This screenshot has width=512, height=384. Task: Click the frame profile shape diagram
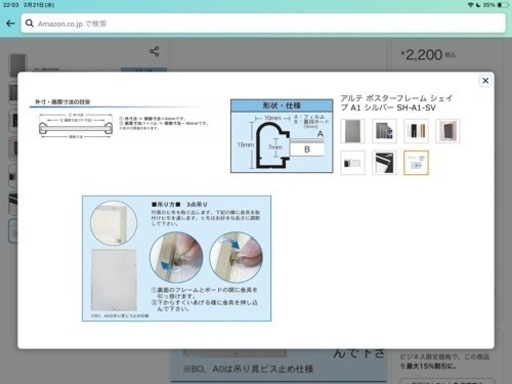[282, 136]
